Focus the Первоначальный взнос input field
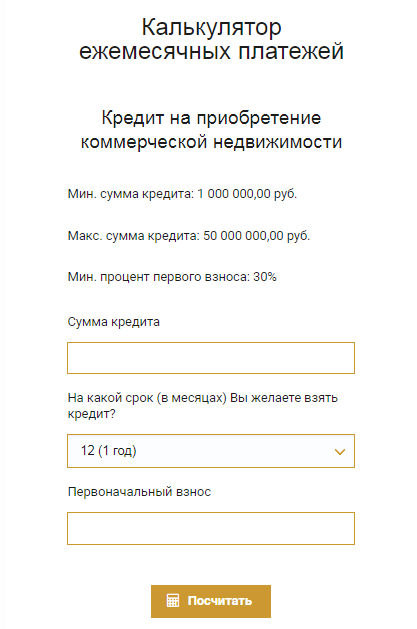417x629 pixels. click(x=211, y=528)
